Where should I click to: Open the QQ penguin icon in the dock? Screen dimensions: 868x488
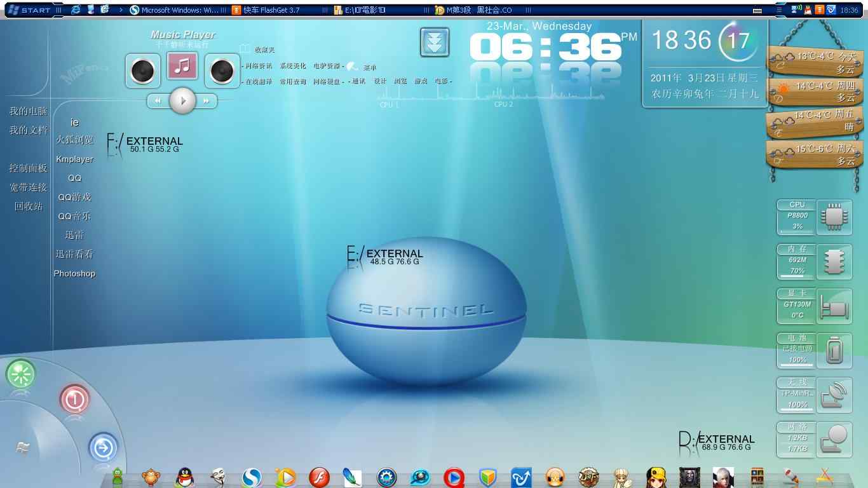(184, 476)
